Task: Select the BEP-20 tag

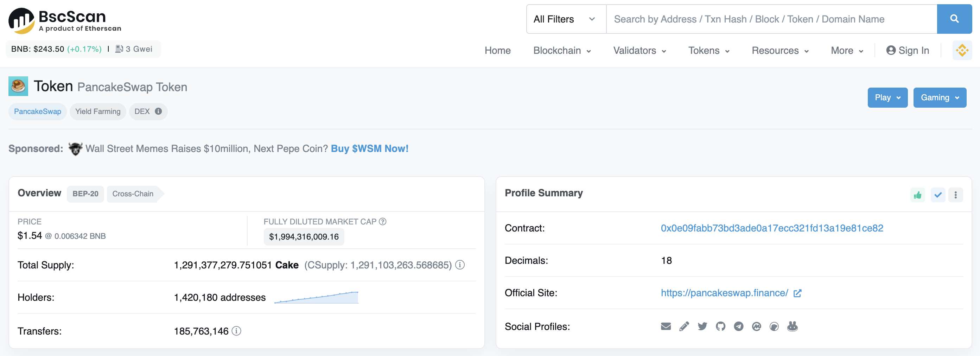Action: [x=85, y=194]
